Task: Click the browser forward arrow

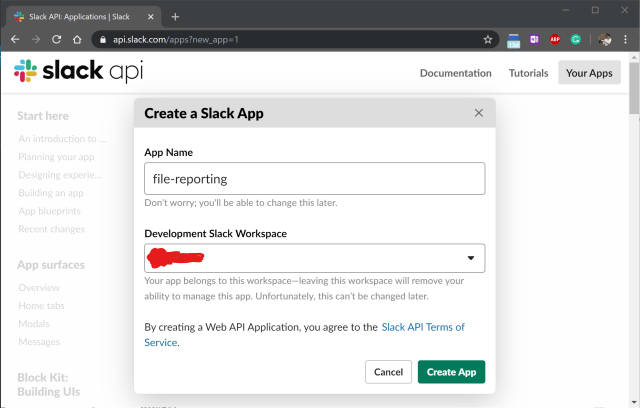Action: pyautogui.click(x=36, y=40)
